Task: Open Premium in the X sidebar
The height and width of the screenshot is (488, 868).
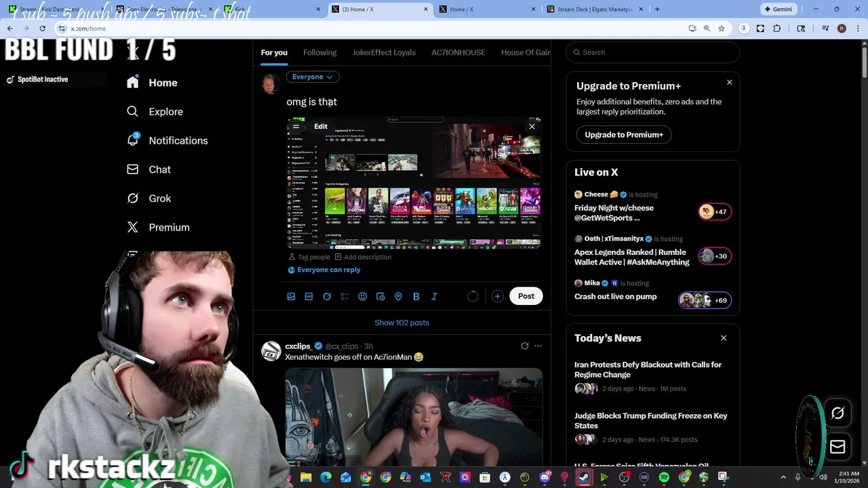Action: click(158, 228)
